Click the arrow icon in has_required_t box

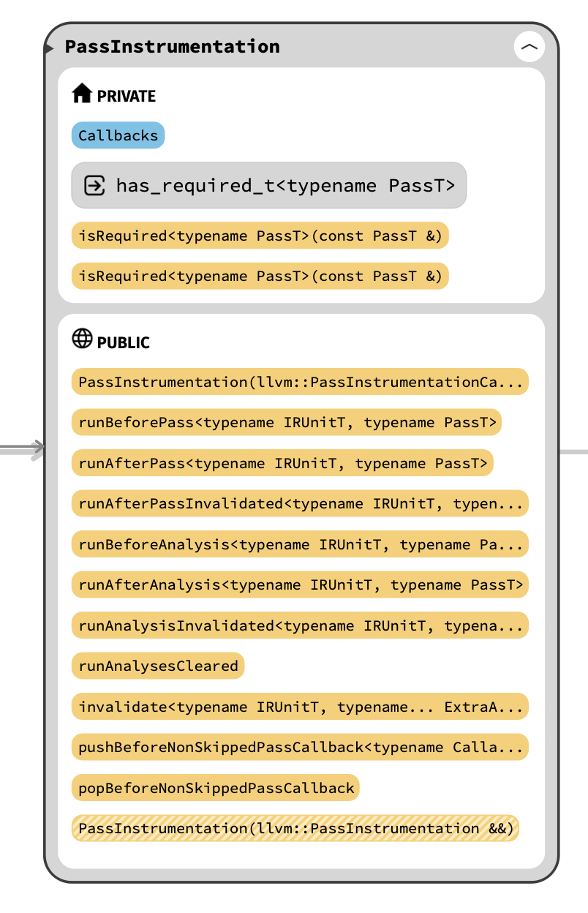[x=94, y=185]
